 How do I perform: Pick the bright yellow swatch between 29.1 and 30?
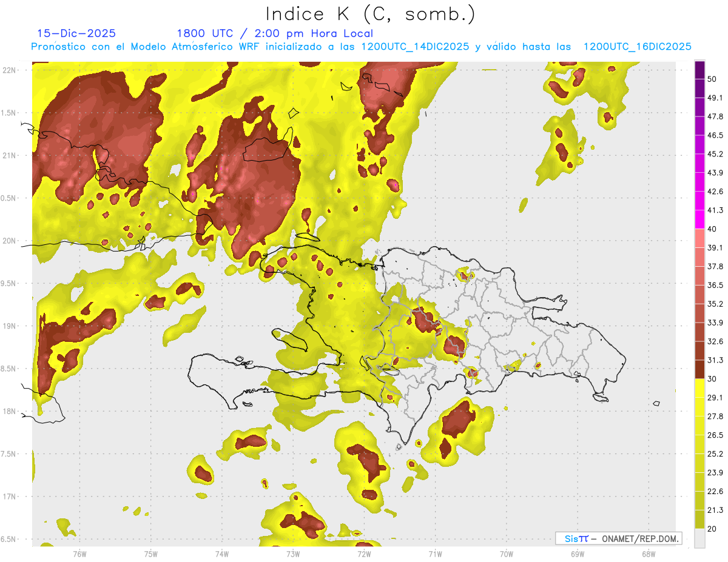click(699, 389)
